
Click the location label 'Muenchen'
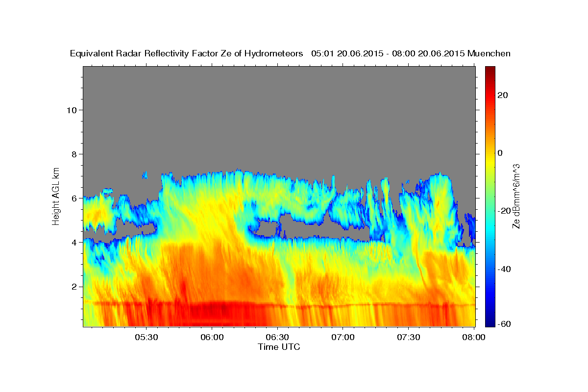pos(490,53)
